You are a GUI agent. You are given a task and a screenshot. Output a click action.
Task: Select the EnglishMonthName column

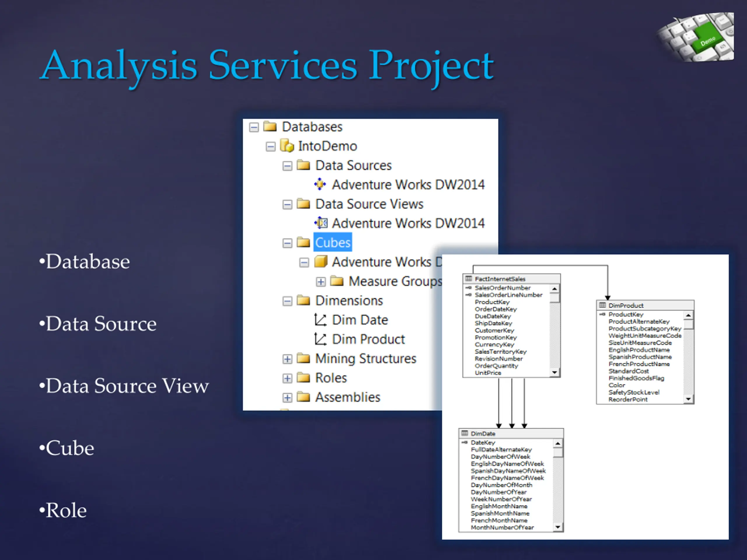click(499, 506)
